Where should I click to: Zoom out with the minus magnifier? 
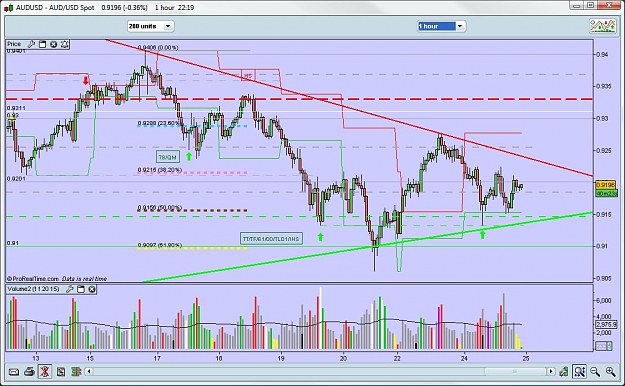[595, 372]
